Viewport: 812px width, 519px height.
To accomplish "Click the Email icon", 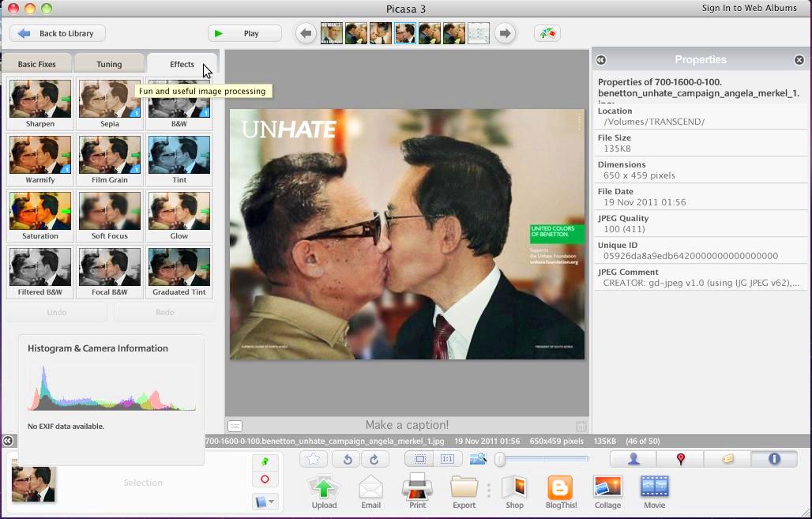I will coord(370,492).
